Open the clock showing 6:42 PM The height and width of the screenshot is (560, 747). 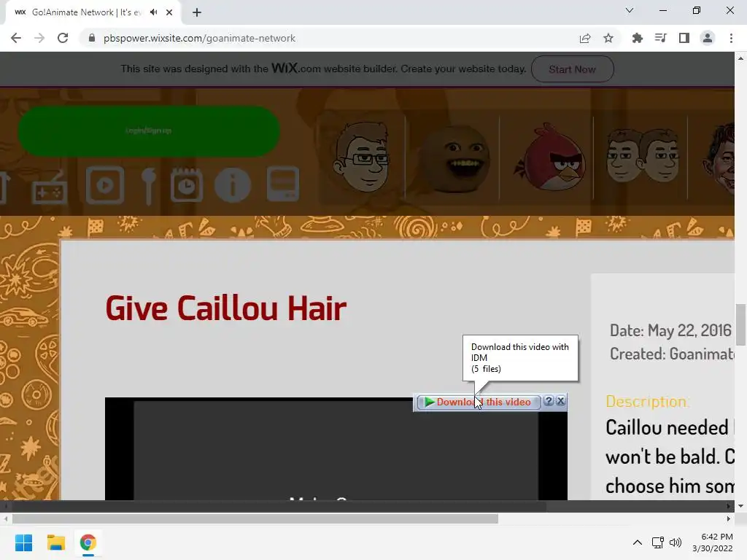click(712, 542)
